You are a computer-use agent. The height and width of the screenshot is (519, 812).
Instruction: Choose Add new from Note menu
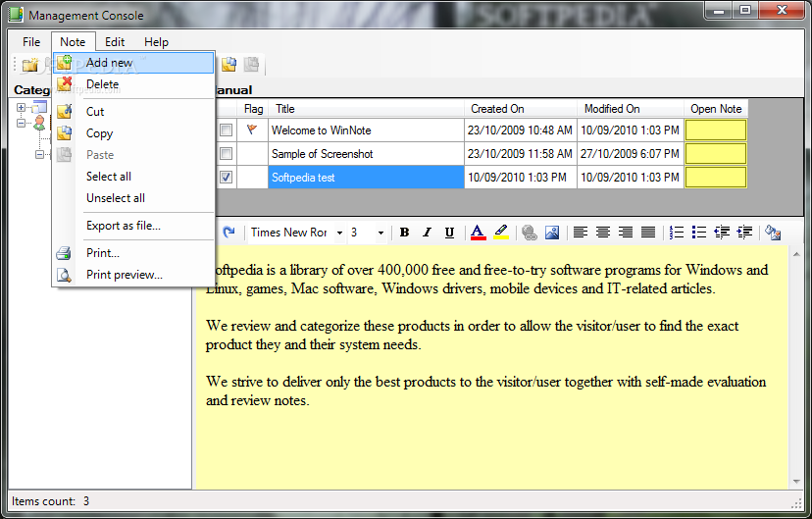(133, 63)
